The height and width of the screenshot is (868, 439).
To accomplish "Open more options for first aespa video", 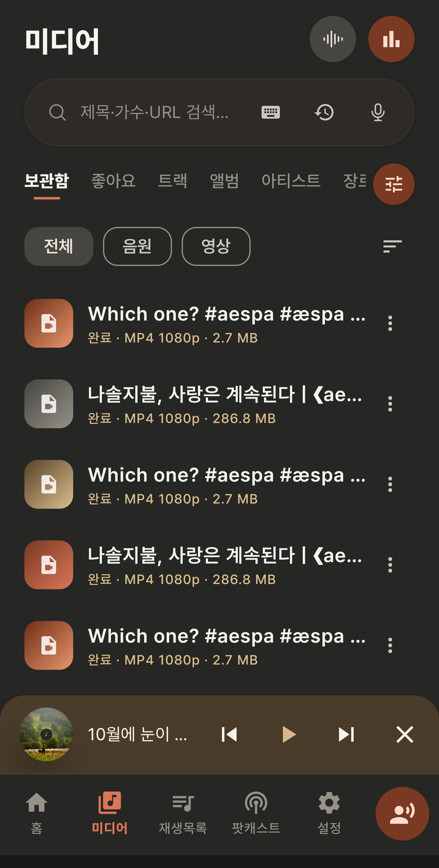I will point(390,323).
